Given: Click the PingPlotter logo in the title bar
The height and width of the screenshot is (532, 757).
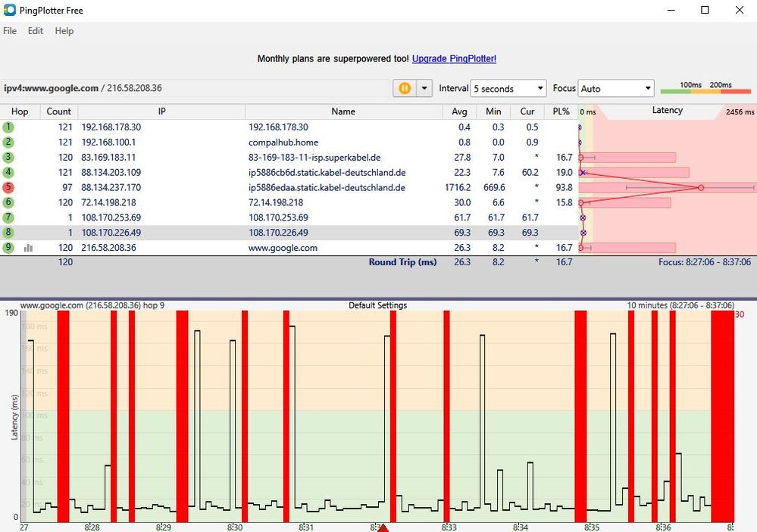Looking at the screenshot, I should point(10,10).
